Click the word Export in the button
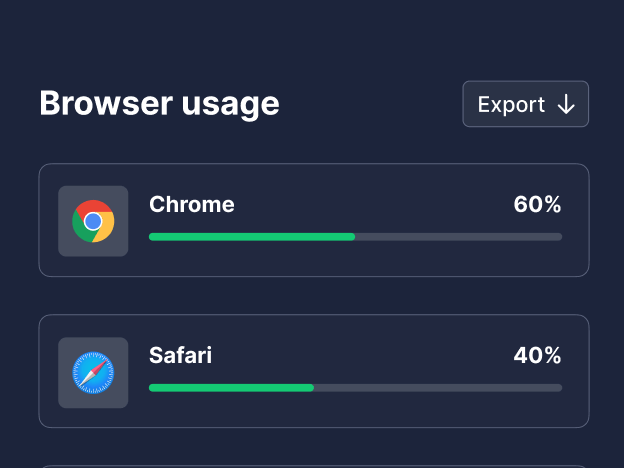The width and height of the screenshot is (624, 468). coord(511,105)
